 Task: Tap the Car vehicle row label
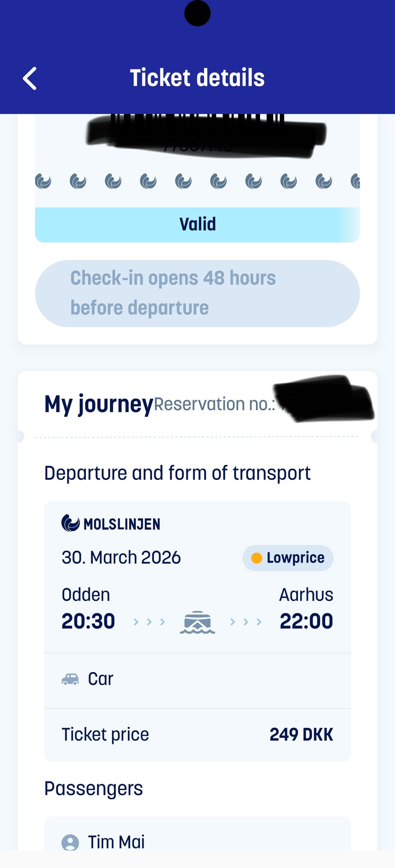point(100,679)
